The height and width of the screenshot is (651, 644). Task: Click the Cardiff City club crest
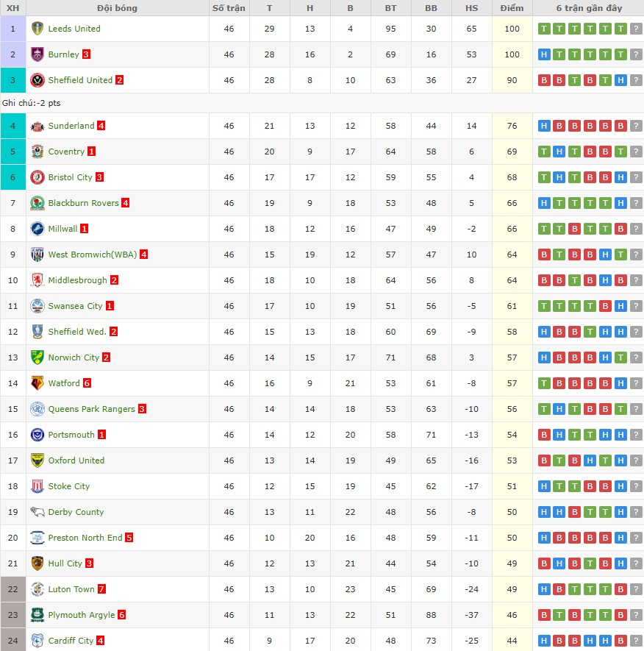point(37,641)
